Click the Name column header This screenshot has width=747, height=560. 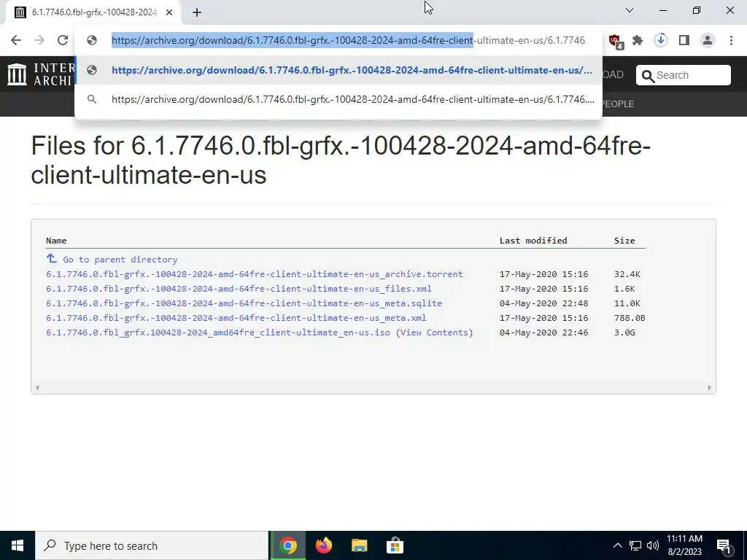[56, 241]
